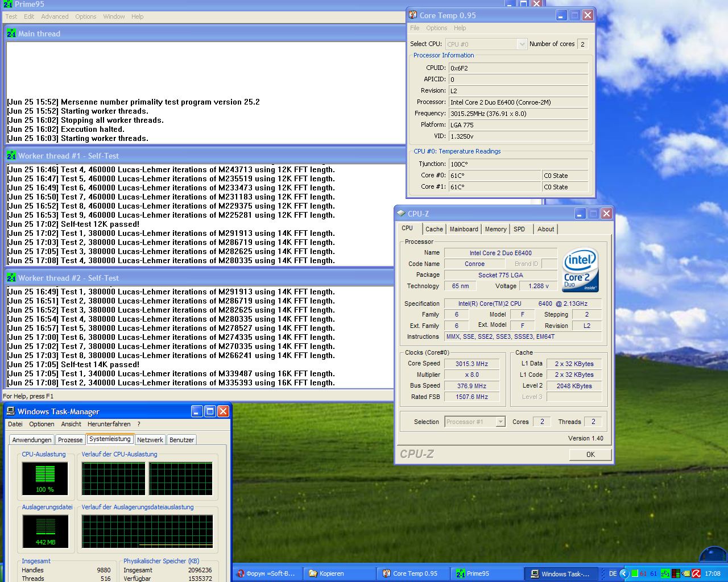The height and width of the screenshot is (582, 728).
Task: Switch to the Cache tab in CPU-Z
Action: click(x=434, y=229)
